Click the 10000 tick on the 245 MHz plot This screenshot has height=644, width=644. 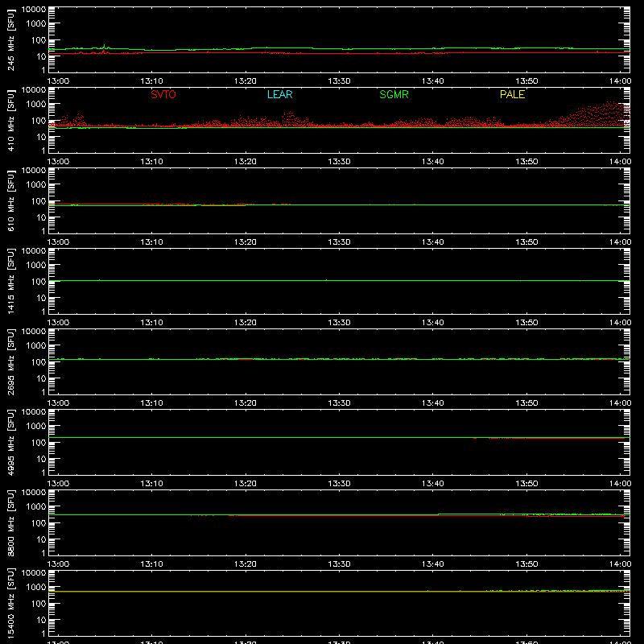coord(34,10)
